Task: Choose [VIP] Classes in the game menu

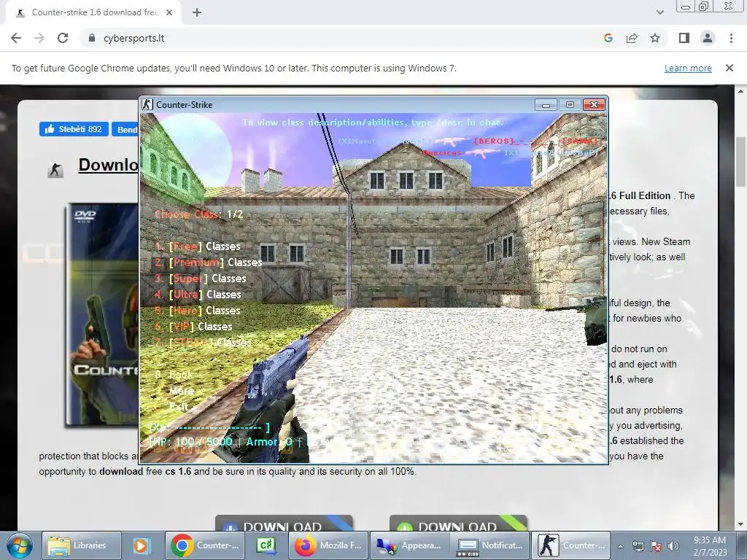Action: point(193,327)
